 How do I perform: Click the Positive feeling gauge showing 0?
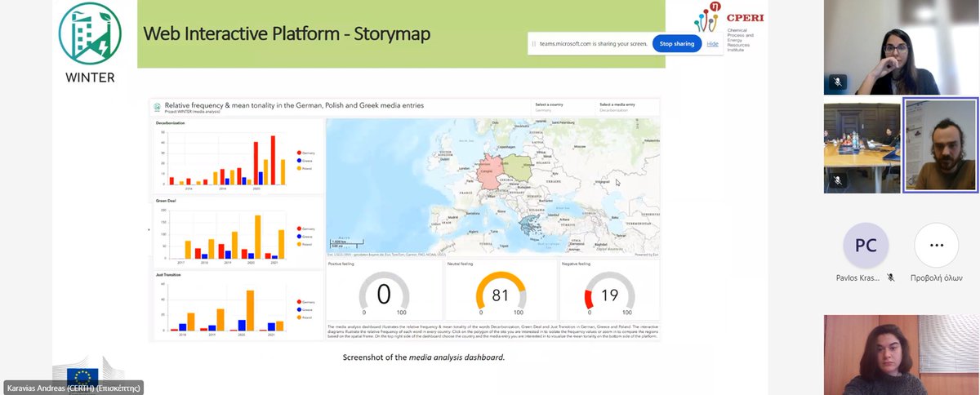click(x=383, y=295)
